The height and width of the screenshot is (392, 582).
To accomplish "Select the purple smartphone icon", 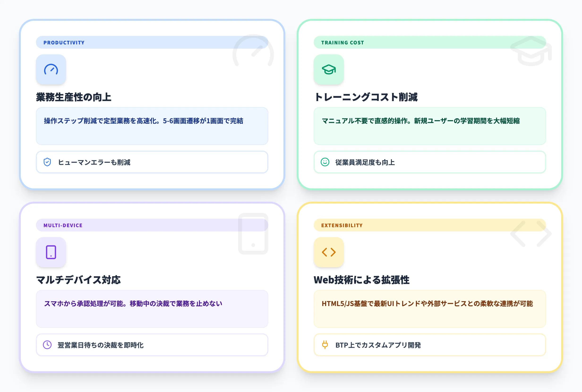I will pos(51,252).
